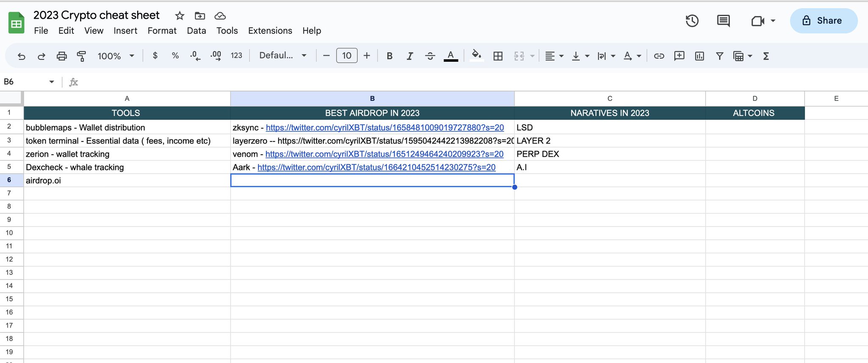
Task: Open filter views dropdown
Action: [x=743, y=56]
